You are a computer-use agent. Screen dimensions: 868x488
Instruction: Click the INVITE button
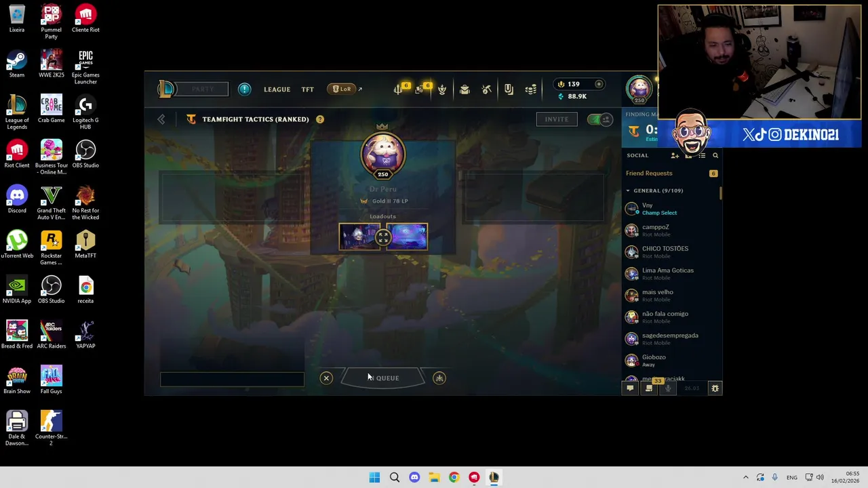click(x=557, y=119)
